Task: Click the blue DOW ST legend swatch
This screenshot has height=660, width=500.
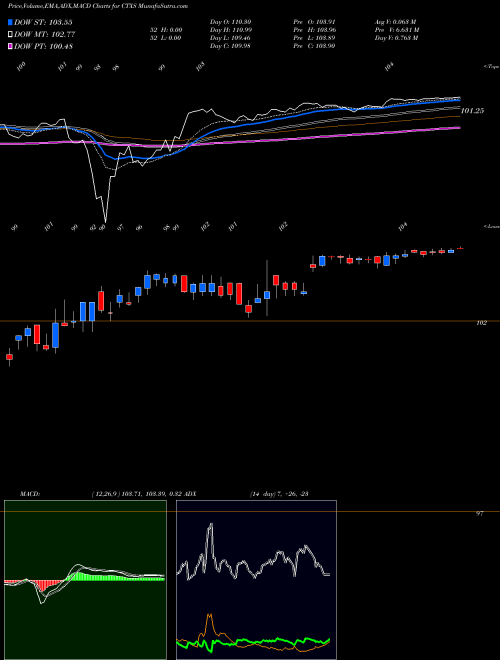Action: [x=10, y=22]
